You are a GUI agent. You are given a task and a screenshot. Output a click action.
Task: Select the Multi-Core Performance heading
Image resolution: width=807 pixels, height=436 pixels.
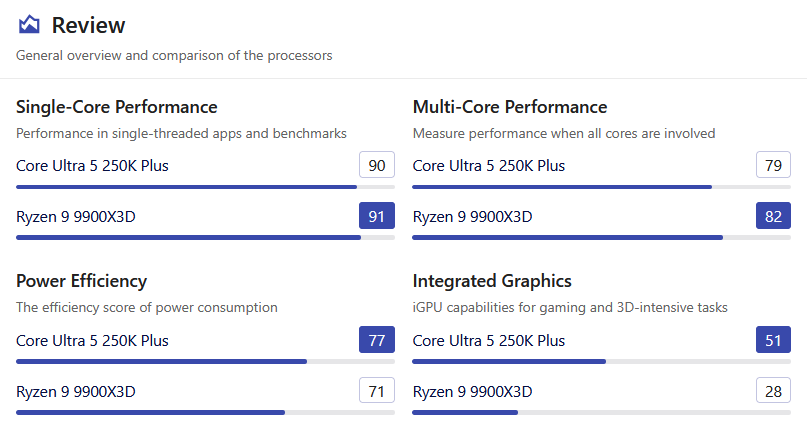510,107
